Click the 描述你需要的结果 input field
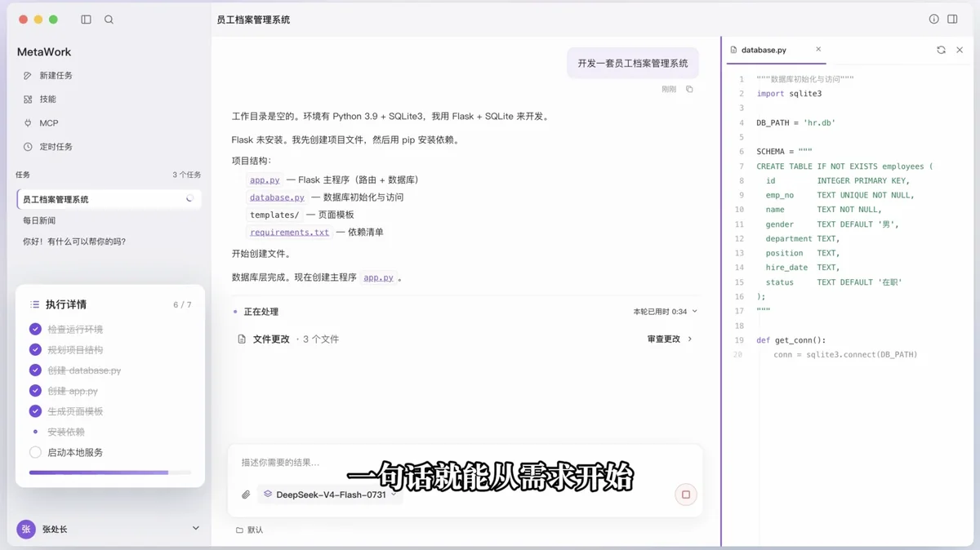Viewport: 980px width, 550px height. 465,463
